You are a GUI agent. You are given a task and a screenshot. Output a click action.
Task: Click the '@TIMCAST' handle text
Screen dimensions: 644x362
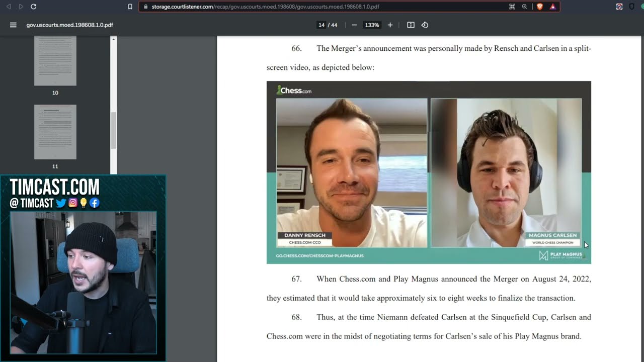[31, 203]
